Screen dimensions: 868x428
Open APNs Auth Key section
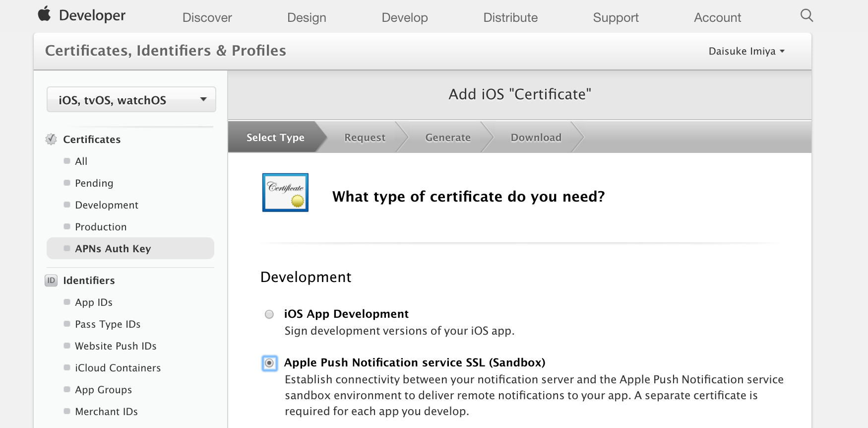(x=130, y=248)
